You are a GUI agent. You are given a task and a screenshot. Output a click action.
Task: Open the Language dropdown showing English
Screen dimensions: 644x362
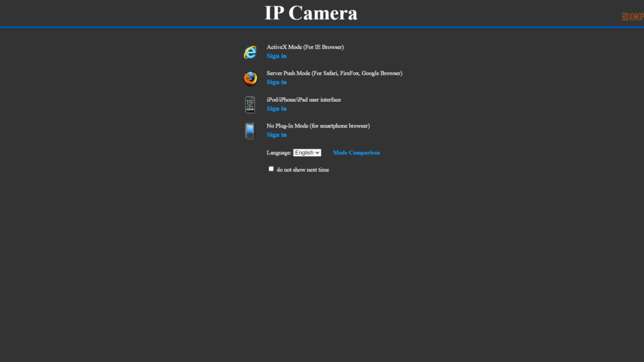coord(307,153)
